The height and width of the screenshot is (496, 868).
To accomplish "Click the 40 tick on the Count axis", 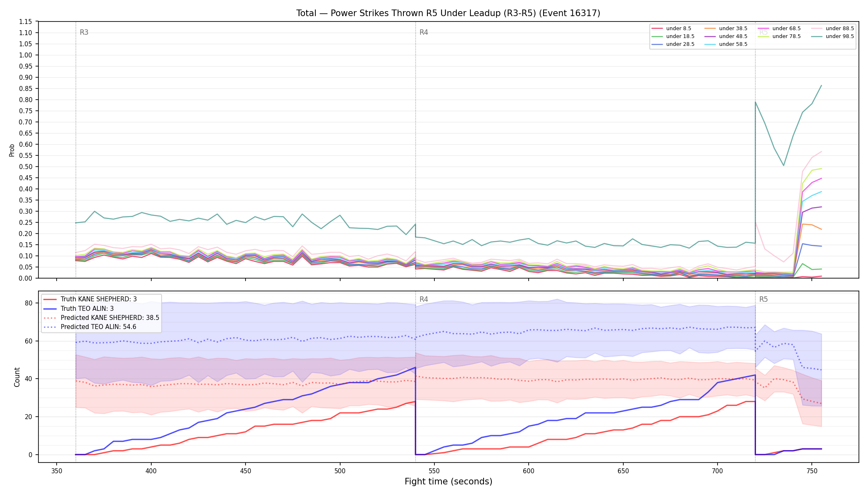I will [29, 379].
